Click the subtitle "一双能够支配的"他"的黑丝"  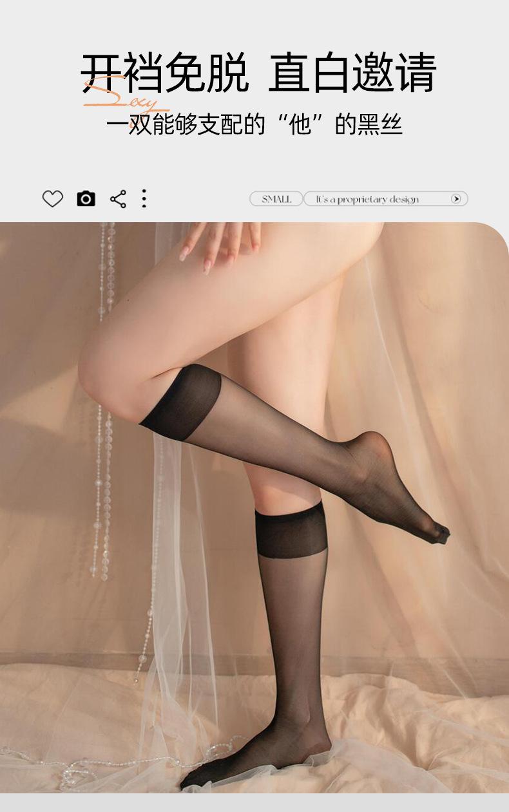pos(254,124)
